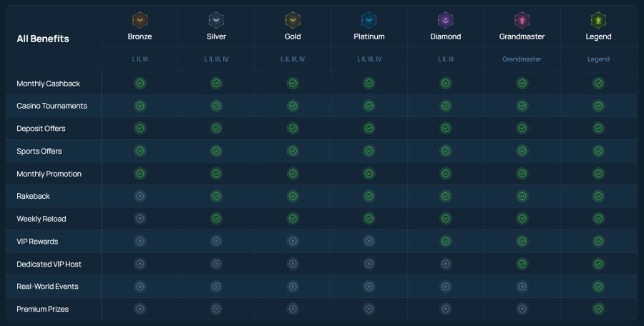Click Silver's "I, II, III, IV" level text
This screenshot has height=326, width=644.
[x=216, y=59]
